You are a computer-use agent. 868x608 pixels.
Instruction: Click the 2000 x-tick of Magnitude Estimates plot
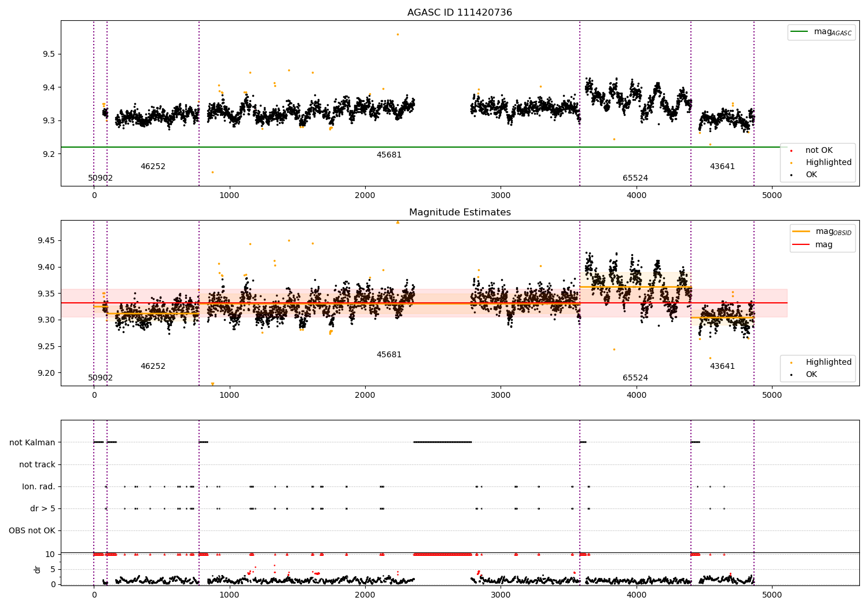(x=365, y=395)
